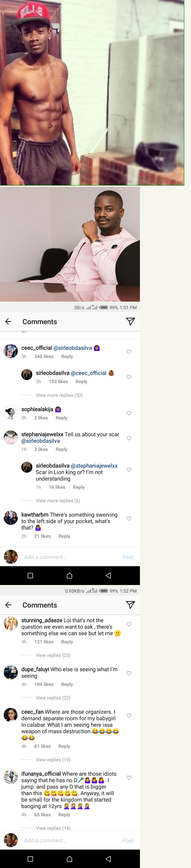
Task: Open share icon in second Comments header
Action: click(130, 605)
